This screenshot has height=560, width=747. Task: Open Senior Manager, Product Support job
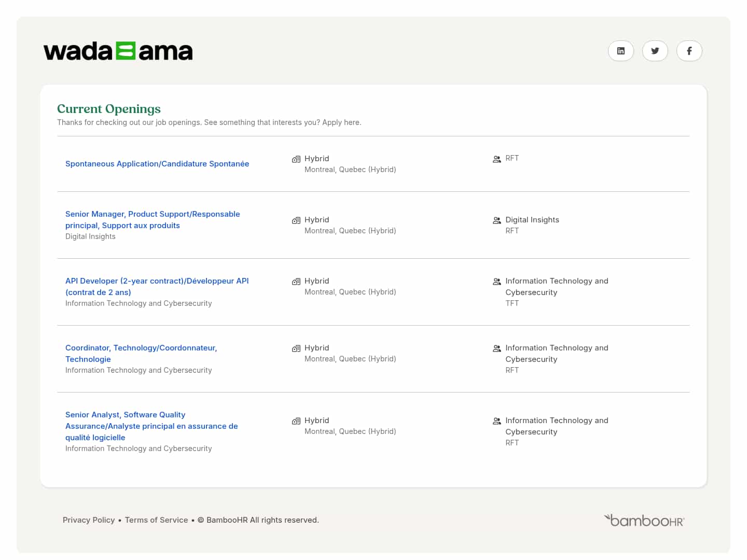[153, 220]
